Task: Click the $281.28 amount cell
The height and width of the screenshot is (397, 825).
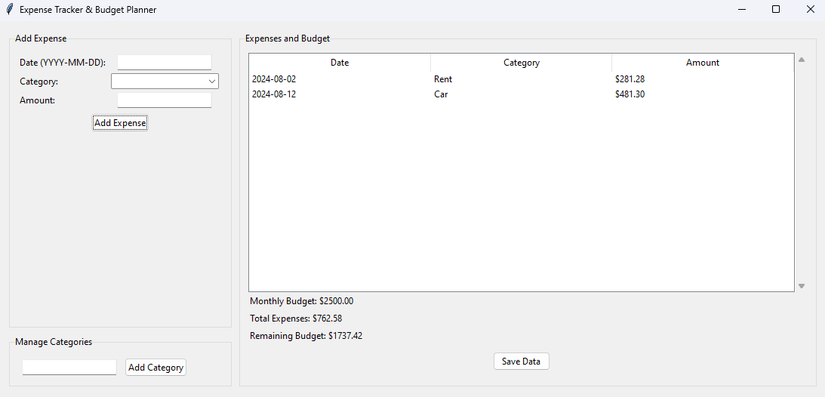Action: (630, 79)
